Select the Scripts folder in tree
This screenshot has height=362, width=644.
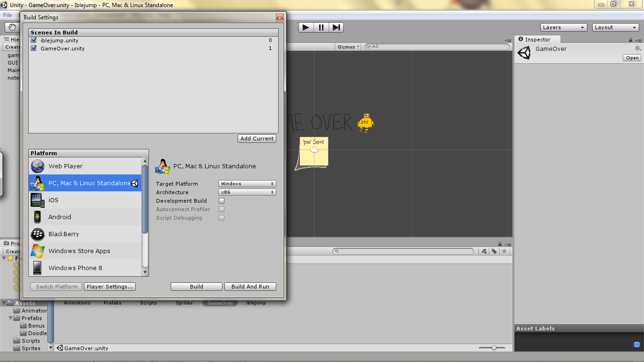31,341
